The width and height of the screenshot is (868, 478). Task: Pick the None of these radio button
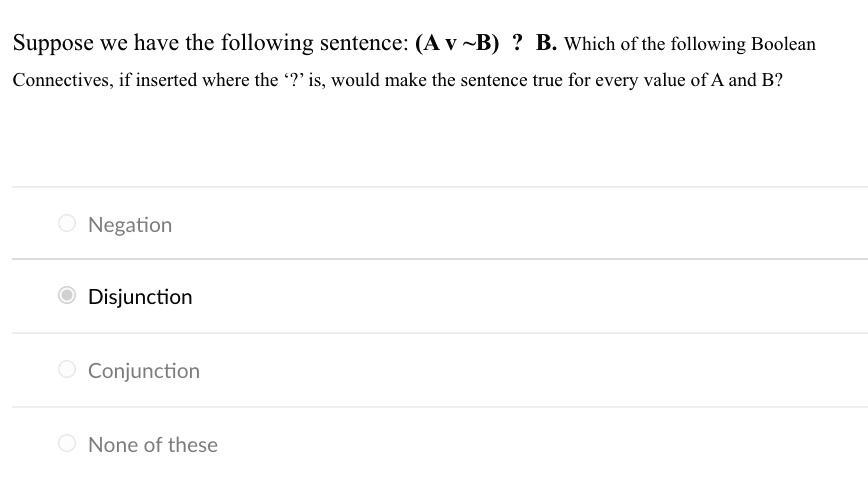tap(67, 443)
